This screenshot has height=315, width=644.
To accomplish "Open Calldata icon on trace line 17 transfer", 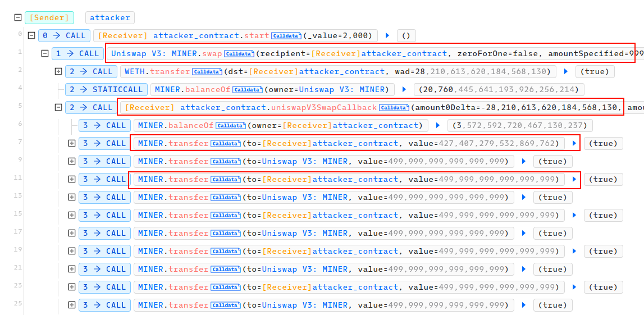I will pos(226,233).
